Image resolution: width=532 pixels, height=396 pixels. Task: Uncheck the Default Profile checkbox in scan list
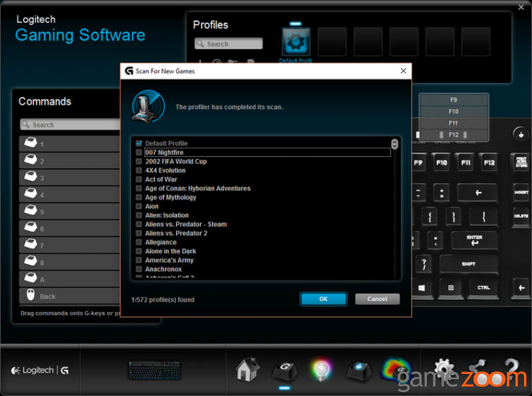click(x=139, y=144)
